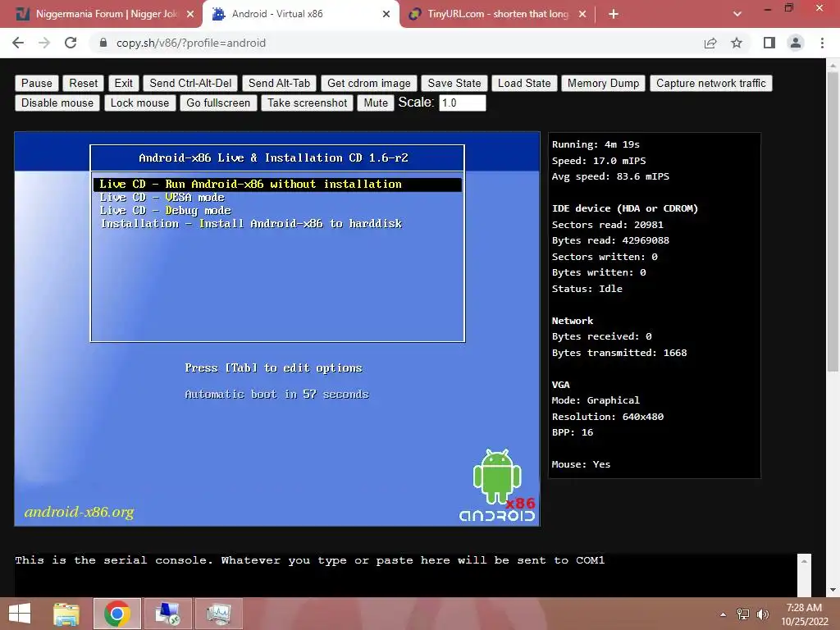This screenshot has height=630, width=840.
Task: Click the Exit button
Action: pyautogui.click(x=123, y=83)
